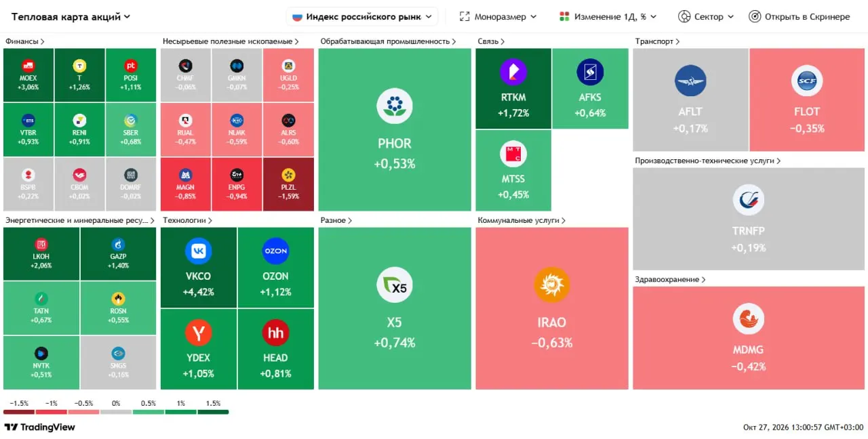Open the Связь sector heading
The height and width of the screenshot is (439, 868).
(x=492, y=41)
